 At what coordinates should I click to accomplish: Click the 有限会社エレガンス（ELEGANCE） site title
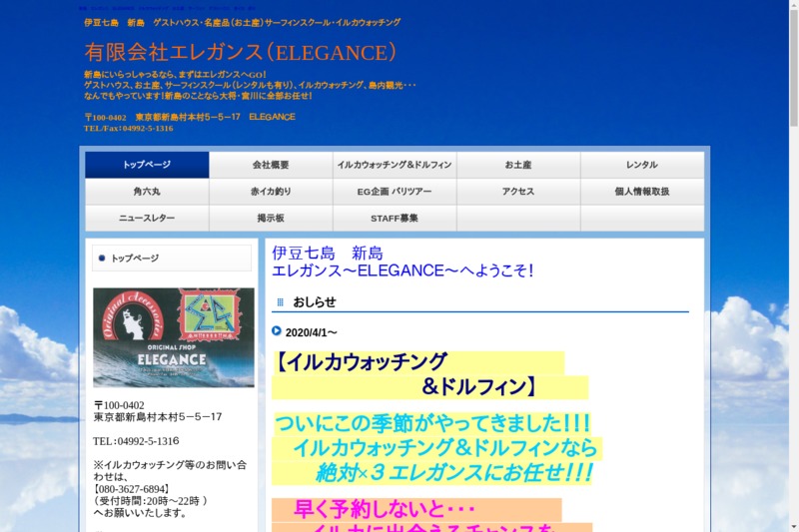pyautogui.click(x=241, y=52)
